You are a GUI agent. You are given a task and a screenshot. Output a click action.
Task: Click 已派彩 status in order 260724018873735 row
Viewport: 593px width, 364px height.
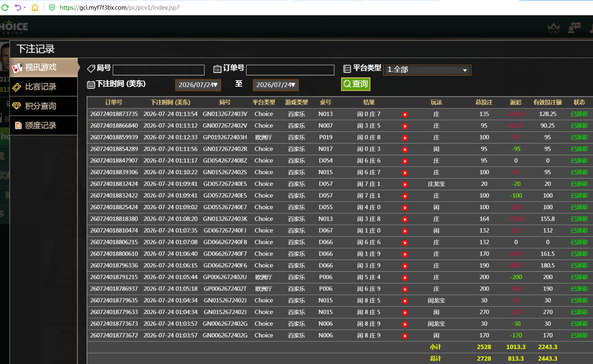(579, 114)
